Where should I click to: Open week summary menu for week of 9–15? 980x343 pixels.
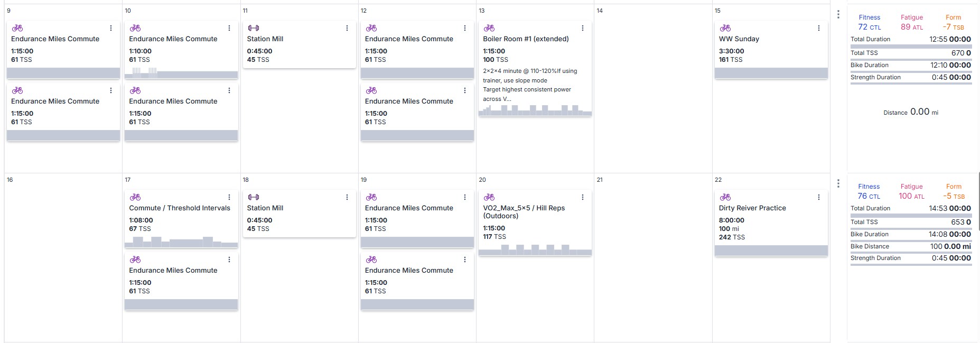pos(838,14)
